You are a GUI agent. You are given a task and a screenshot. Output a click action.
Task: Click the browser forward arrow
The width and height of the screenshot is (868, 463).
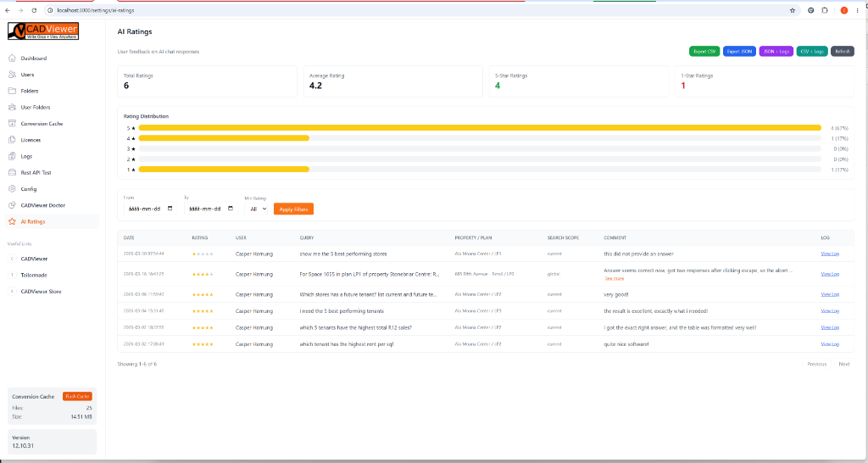point(20,10)
